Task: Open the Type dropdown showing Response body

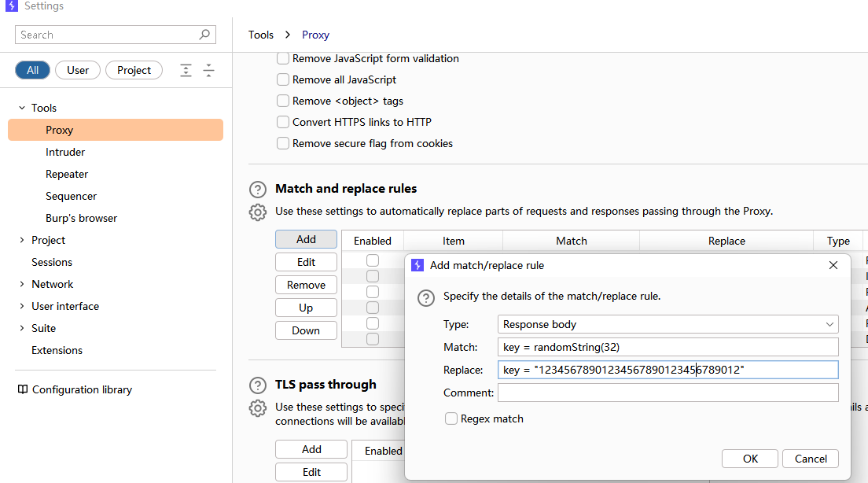Action: 668,324
